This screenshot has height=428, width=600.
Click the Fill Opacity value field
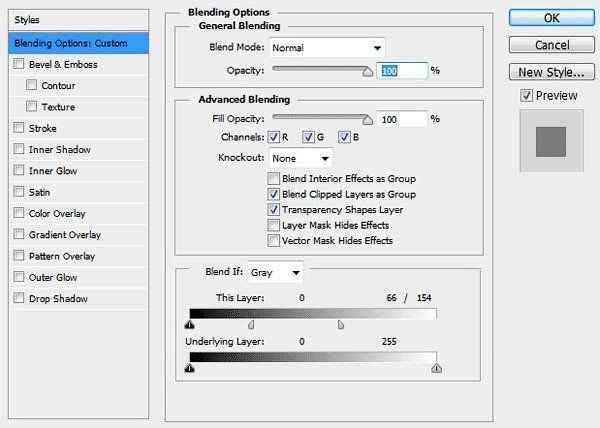(x=402, y=119)
